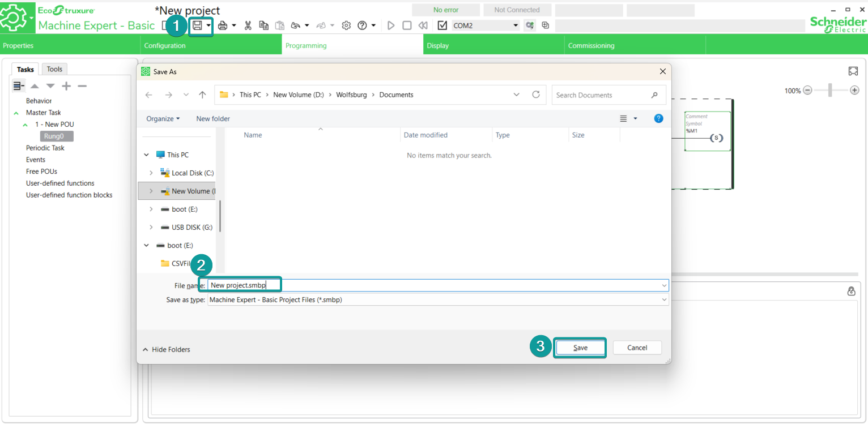
Task: Click the Copy icon in the toolbar
Action: coord(263,25)
